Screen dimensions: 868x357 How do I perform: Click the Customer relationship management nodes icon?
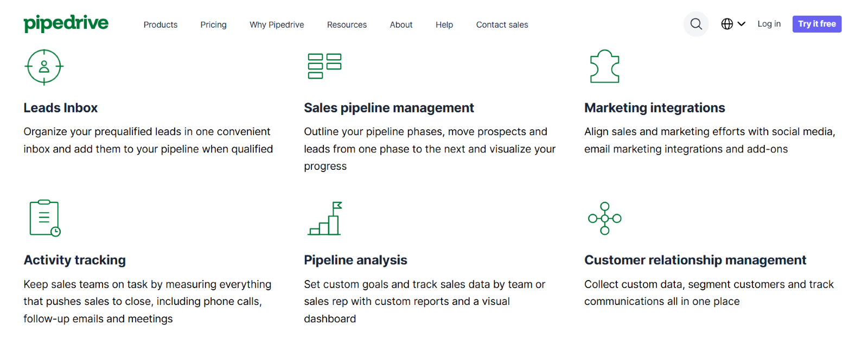tap(605, 218)
